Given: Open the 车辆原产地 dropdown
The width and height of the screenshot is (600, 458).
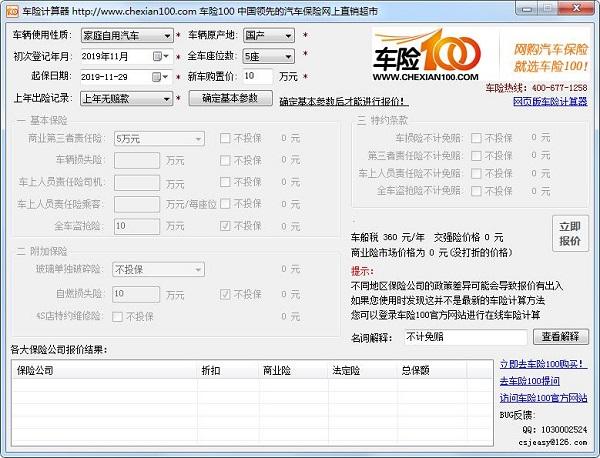Looking at the screenshot, I should [x=288, y=35].
